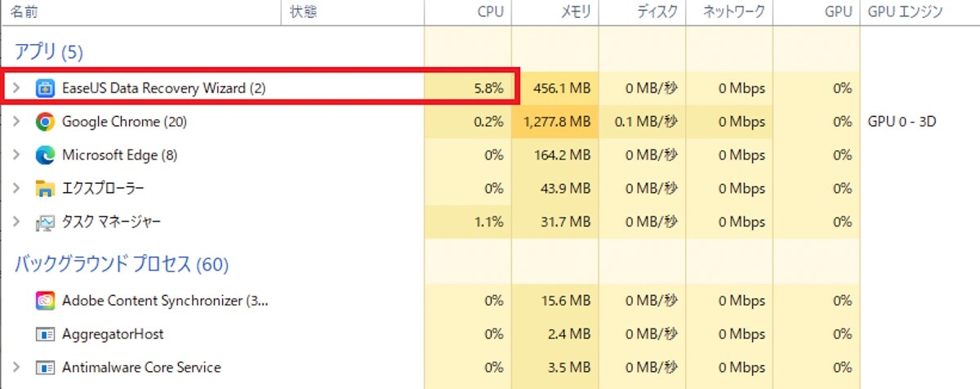Click the 名前 column header
This screenshot has width=980, height=389.
click(x=24, y=12)
